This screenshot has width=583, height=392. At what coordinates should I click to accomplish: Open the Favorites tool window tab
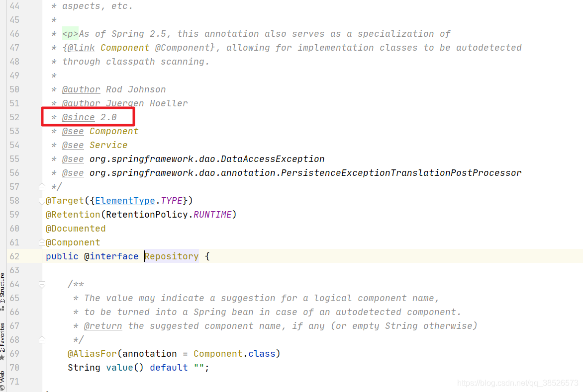coord(2,341)
